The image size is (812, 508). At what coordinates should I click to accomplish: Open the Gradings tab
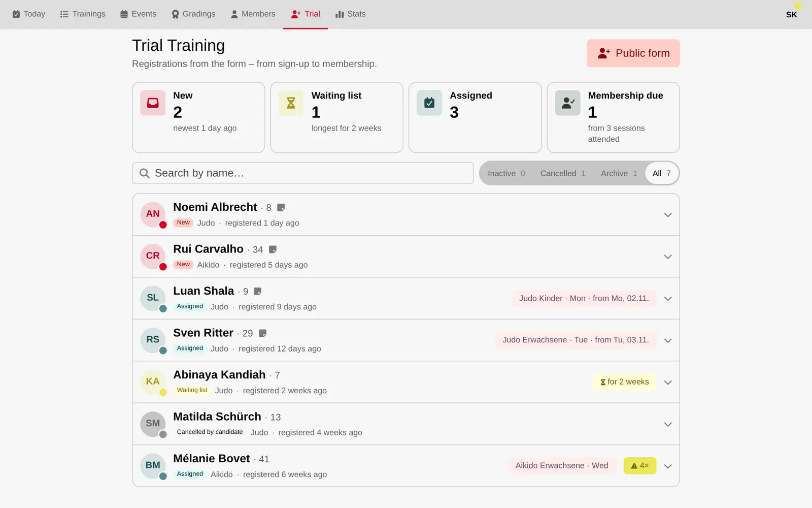pyautogui.click(x=193, y=14)
